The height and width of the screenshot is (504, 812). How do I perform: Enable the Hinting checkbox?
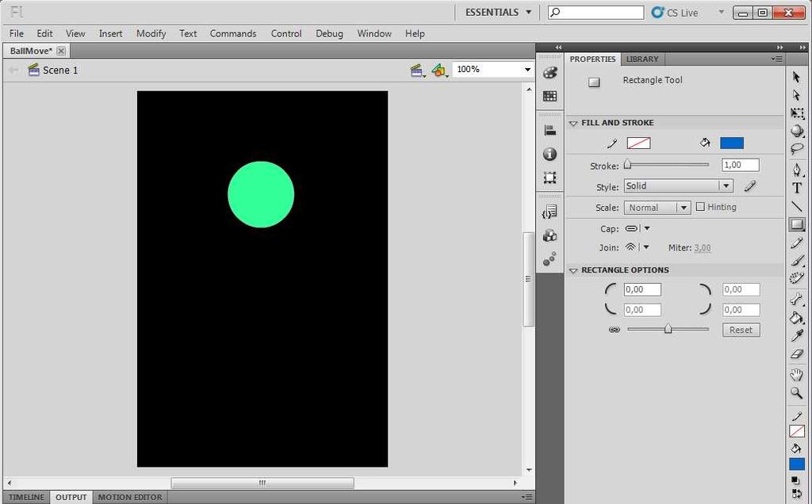(701, 207)
